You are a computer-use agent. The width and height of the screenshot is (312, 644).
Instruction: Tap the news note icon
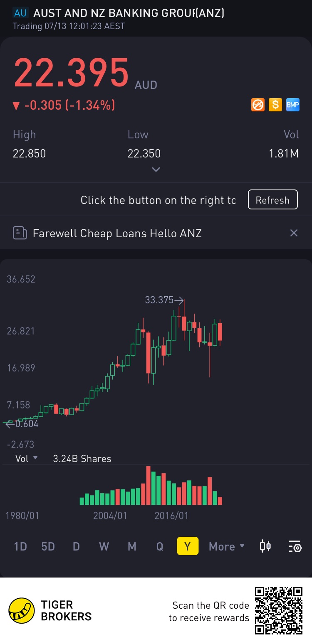tap(20, 233)
